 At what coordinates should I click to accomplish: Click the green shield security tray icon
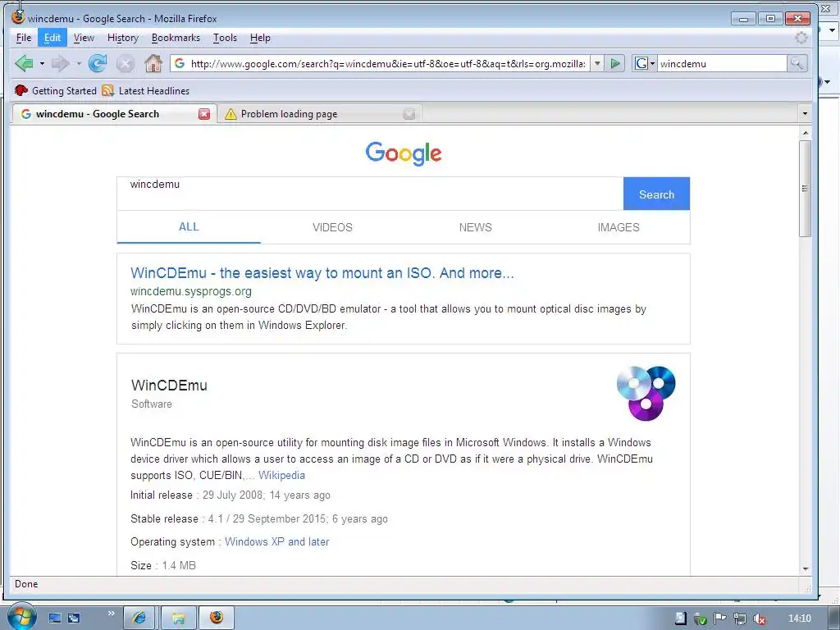[701, 619]
